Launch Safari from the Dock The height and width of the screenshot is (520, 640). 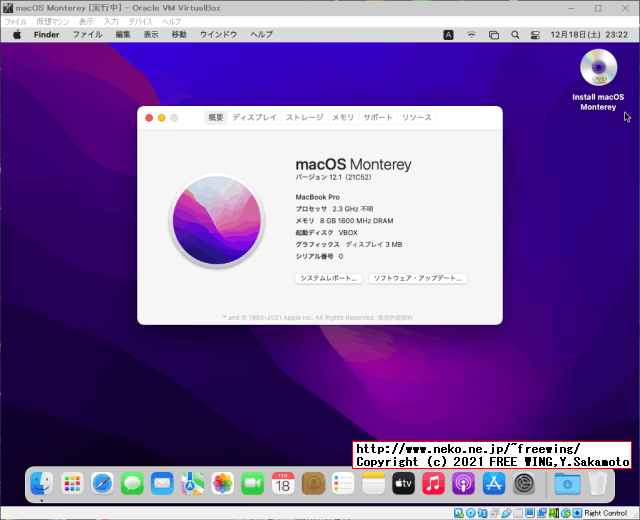pyautogui.click(x=102, y=484)
